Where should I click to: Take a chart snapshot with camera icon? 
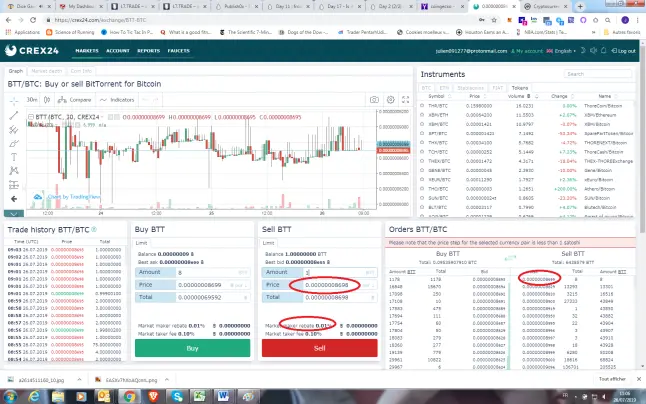pos(374,100)
